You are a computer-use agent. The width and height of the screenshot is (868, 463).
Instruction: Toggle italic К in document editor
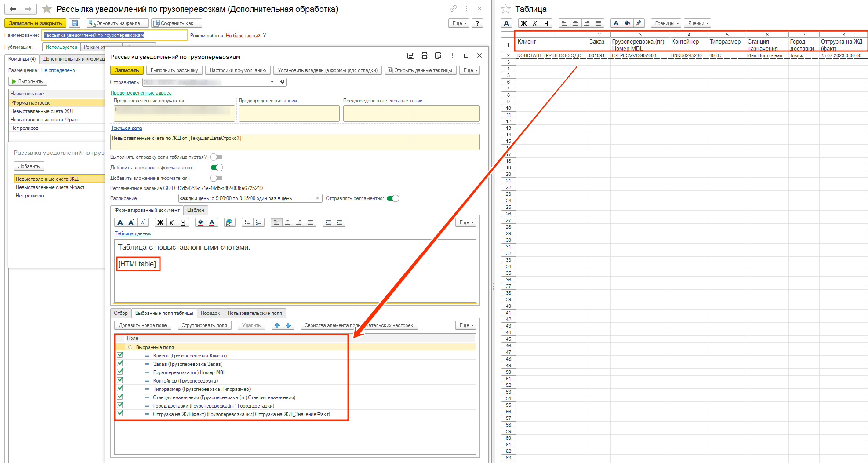tap(171, 222)
